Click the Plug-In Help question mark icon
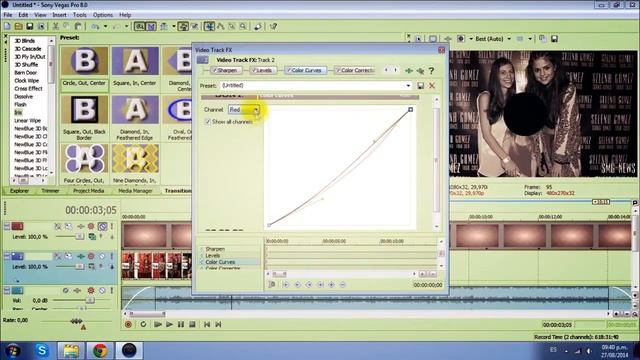 coord(431,71)
